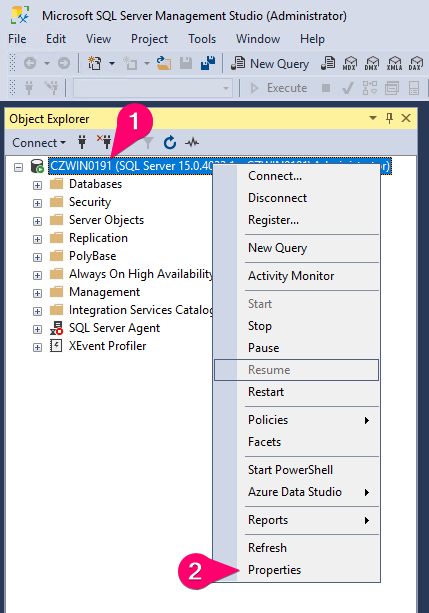This screenshot has width=429, height=613.
Task: Choose Restart in context menu
Action: 296,392
